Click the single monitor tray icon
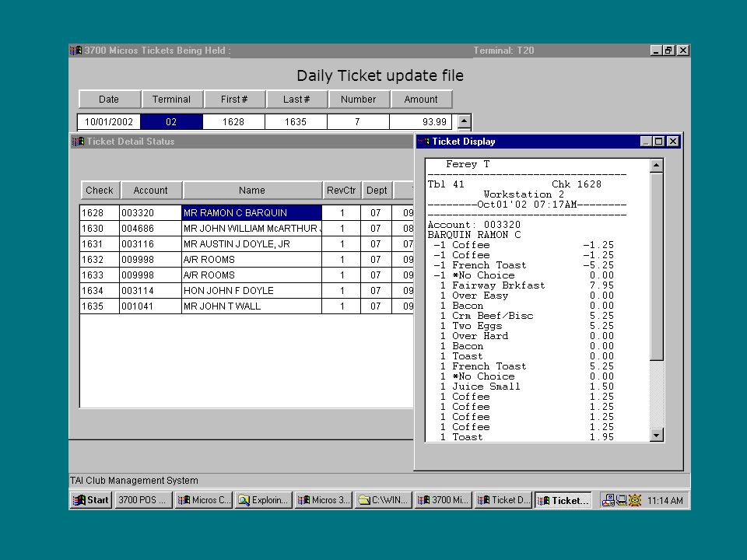This screenshot has width=747, height=560. (x=621, y=500)
